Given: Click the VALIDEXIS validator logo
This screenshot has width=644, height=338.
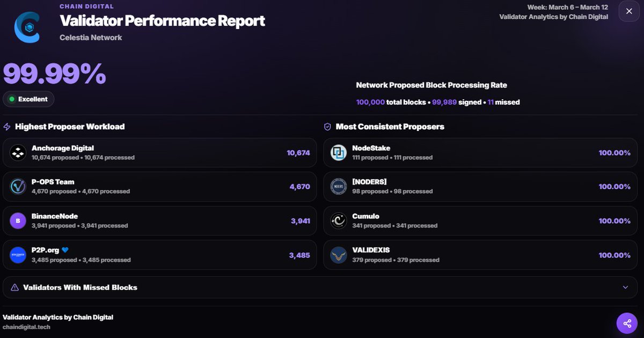Looking at the screenshot, I should 339,255.
